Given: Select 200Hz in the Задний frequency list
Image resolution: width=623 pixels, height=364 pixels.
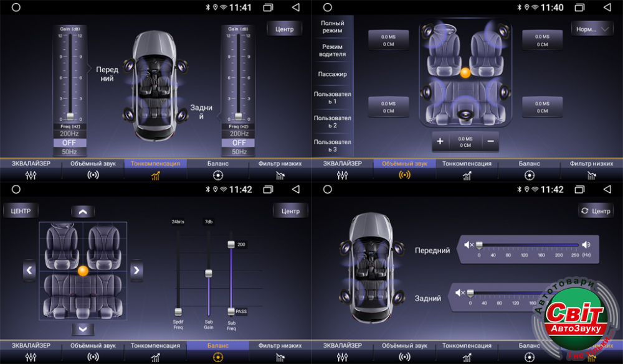Looking at the screenshot, I should [239, 134].
